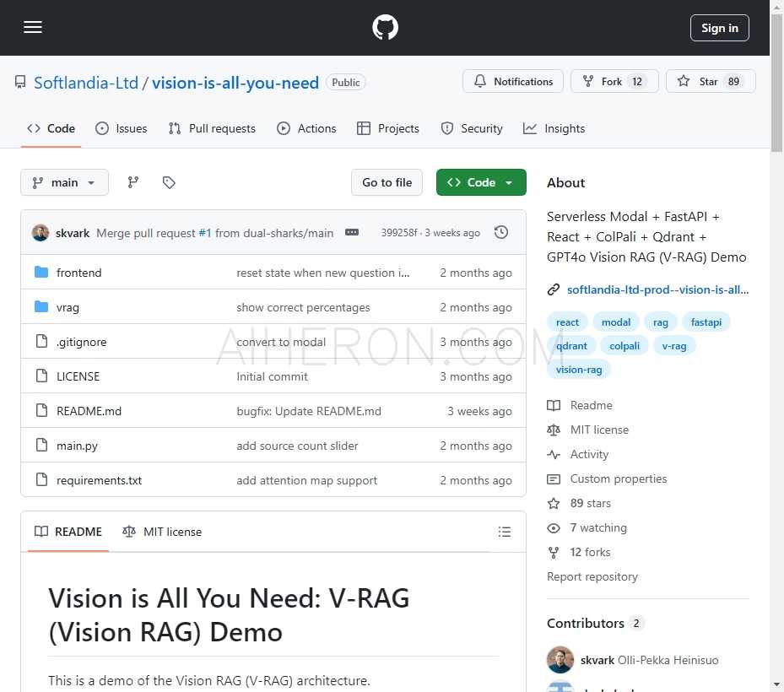
Task: Open the Projects tab
Action: pyautogui.click(x=387, y=128)
